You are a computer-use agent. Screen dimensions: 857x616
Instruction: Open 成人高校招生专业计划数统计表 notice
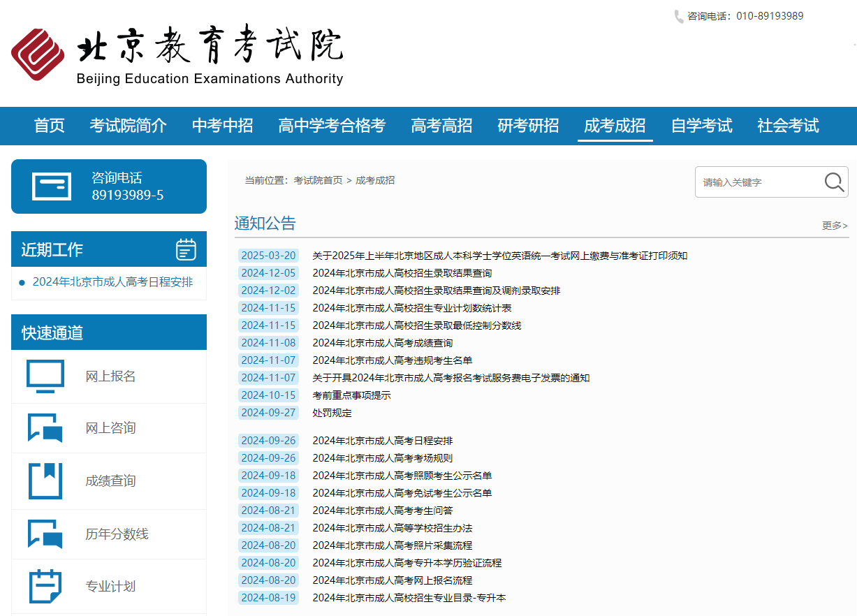(x=412, y=308)
